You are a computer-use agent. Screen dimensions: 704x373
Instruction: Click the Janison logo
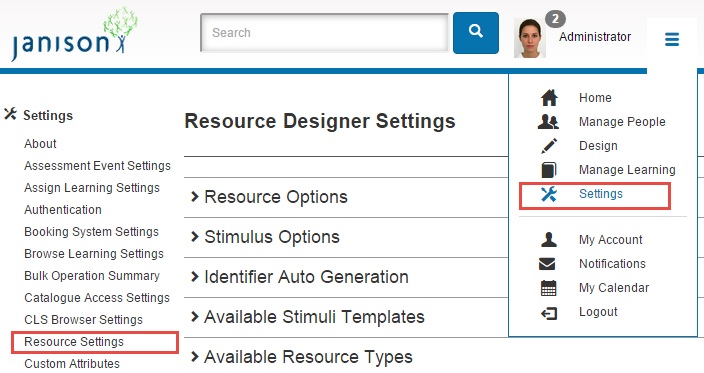tap(75, 35)
